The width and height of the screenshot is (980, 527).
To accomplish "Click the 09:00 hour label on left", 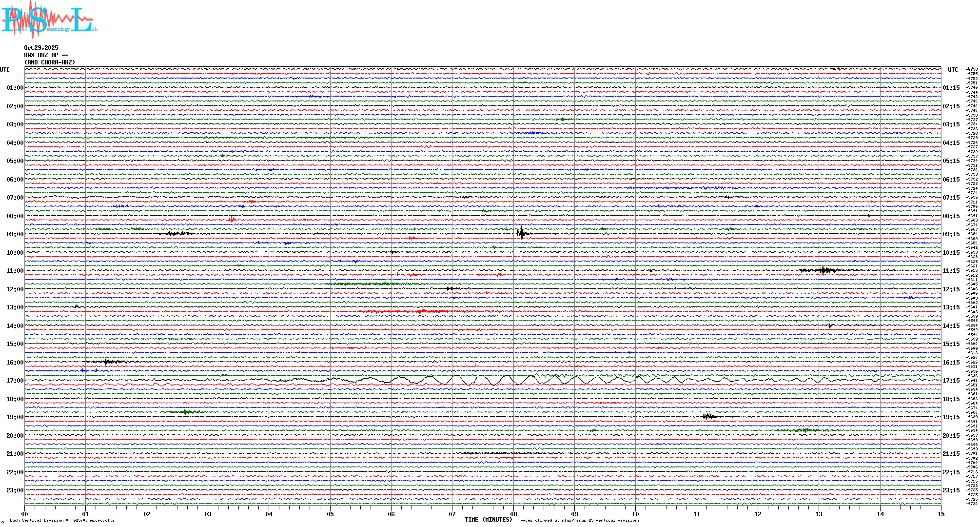I will (x=15, y=234).
